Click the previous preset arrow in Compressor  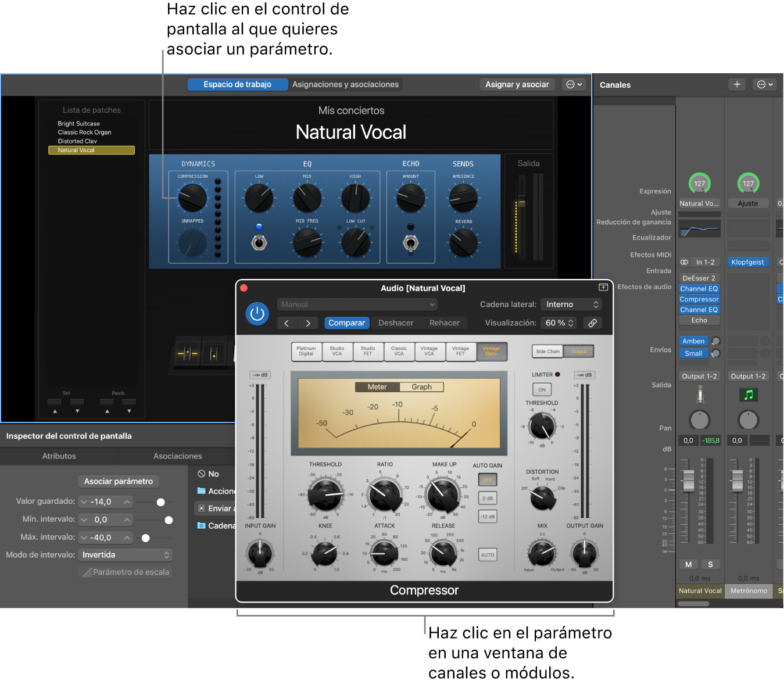tap(287, 323)
